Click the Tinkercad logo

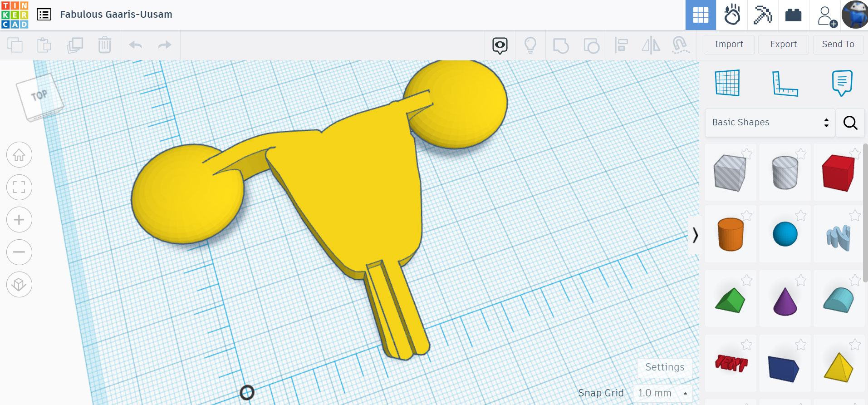15,15
